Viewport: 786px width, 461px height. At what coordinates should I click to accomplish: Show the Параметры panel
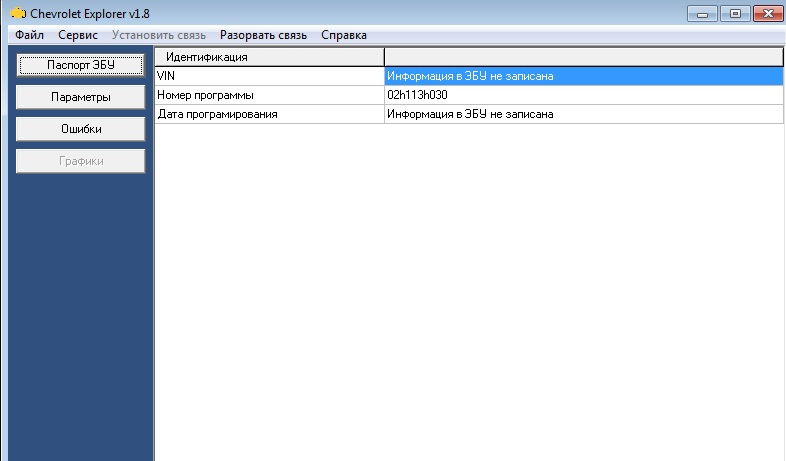click(81, 97)
